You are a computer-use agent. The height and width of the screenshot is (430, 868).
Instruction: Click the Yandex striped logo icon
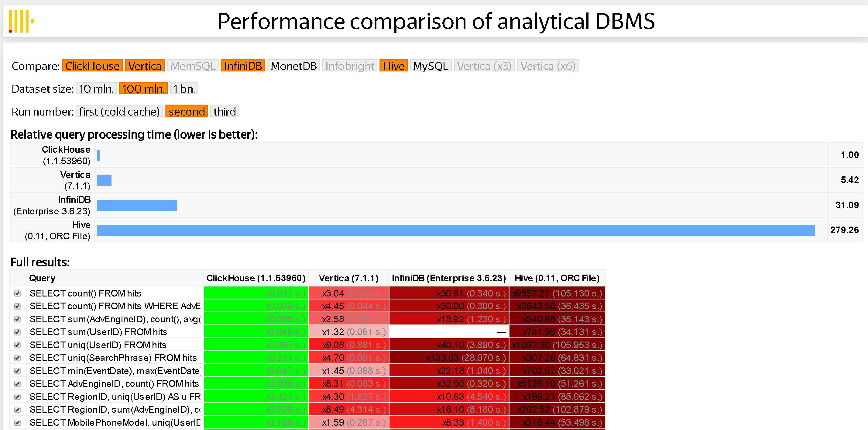[21, 21]
